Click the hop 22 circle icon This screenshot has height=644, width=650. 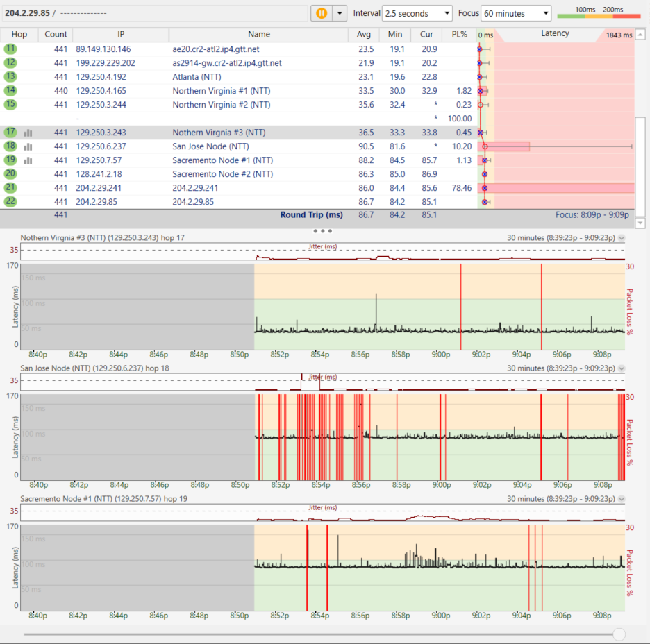pos(10,202)
